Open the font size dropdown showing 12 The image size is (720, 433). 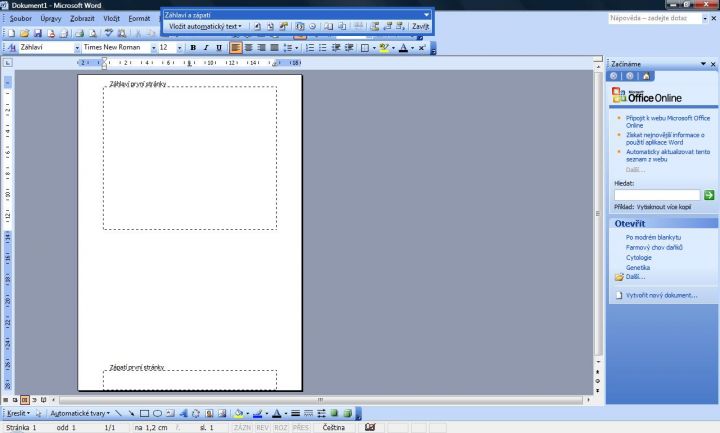point(179,48)
